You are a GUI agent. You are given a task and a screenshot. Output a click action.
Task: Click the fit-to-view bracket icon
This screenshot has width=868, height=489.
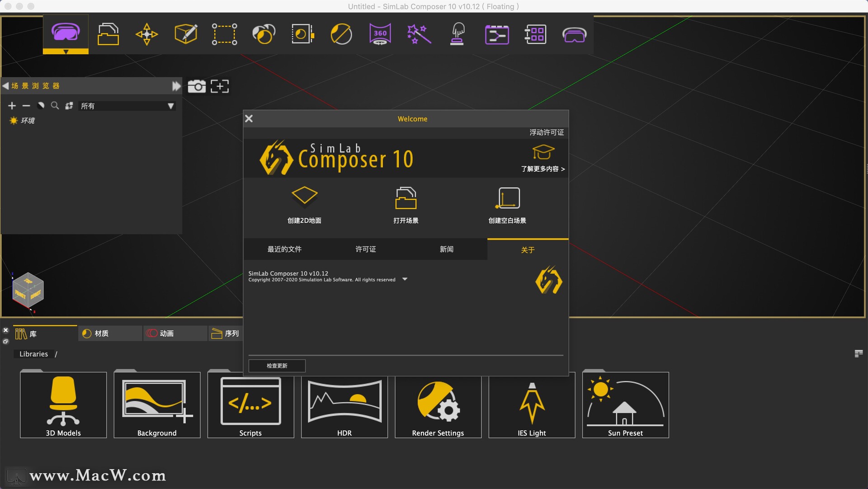[x=220, y=86]
